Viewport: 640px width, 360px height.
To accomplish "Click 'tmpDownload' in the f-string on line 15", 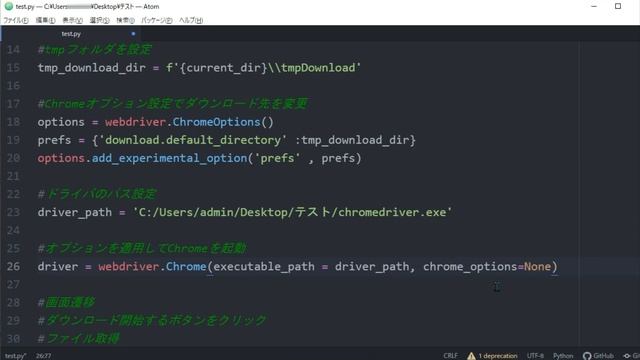I will point(318,68).
